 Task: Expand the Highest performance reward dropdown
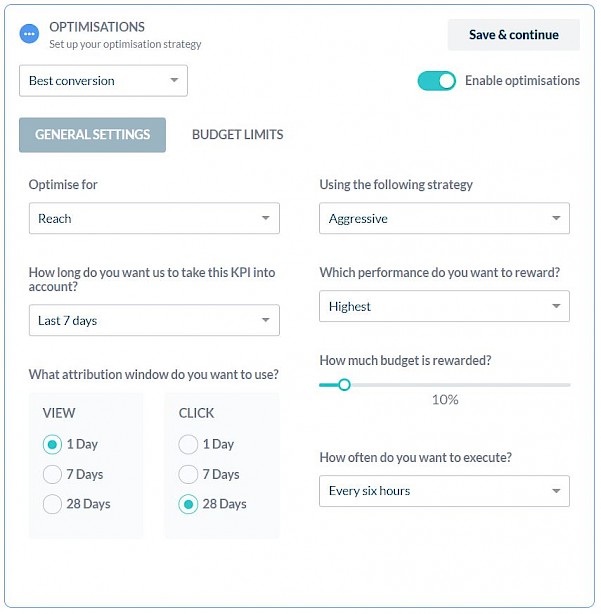[x=444, y=306]
